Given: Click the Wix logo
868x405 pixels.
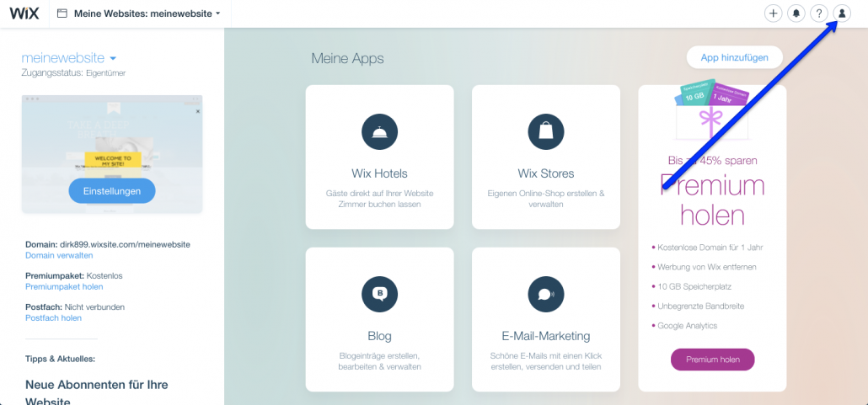Looking at the screenshot, I should (x=24, y=13).
